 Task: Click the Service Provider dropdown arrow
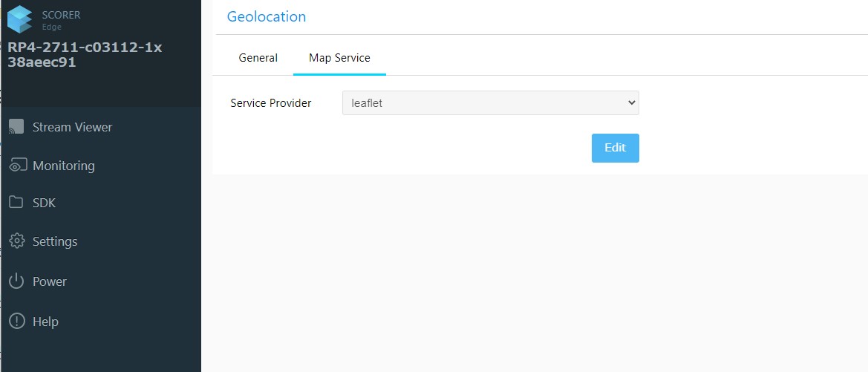[x=631, y=103]
